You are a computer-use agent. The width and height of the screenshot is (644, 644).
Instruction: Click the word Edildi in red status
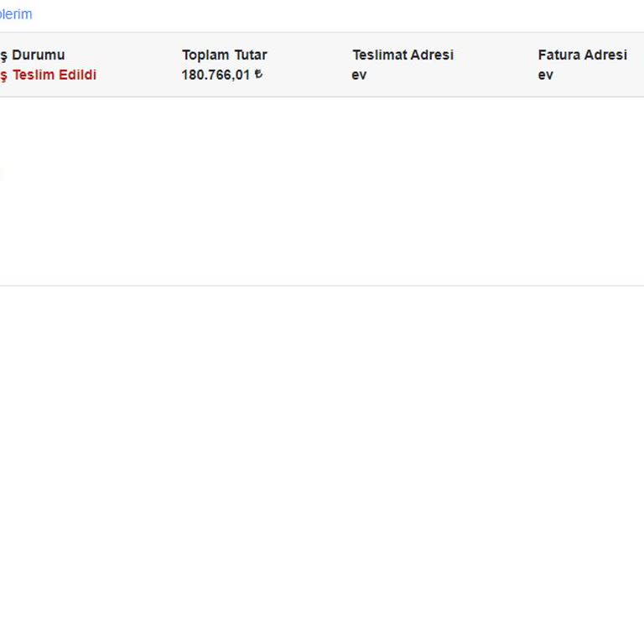pos(77,75)
